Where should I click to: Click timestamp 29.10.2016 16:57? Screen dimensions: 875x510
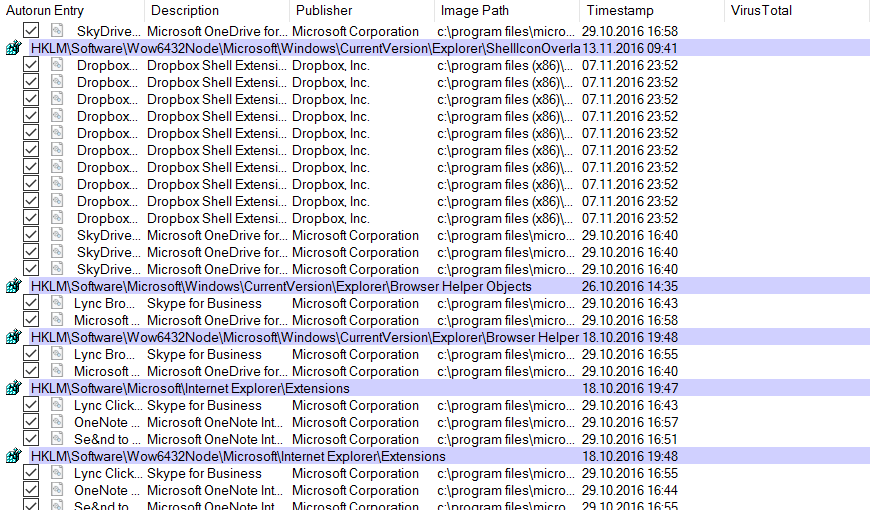point(630,422)
